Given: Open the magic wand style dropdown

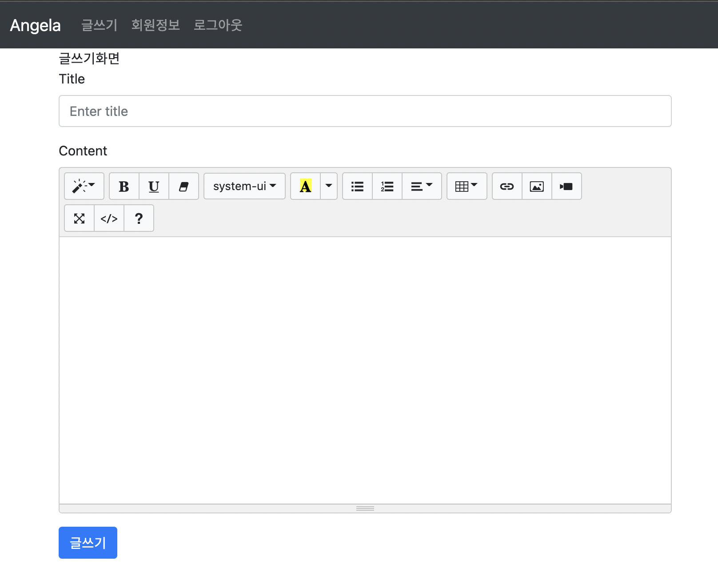Looking at the screenshot, I should tap(84, 186).
